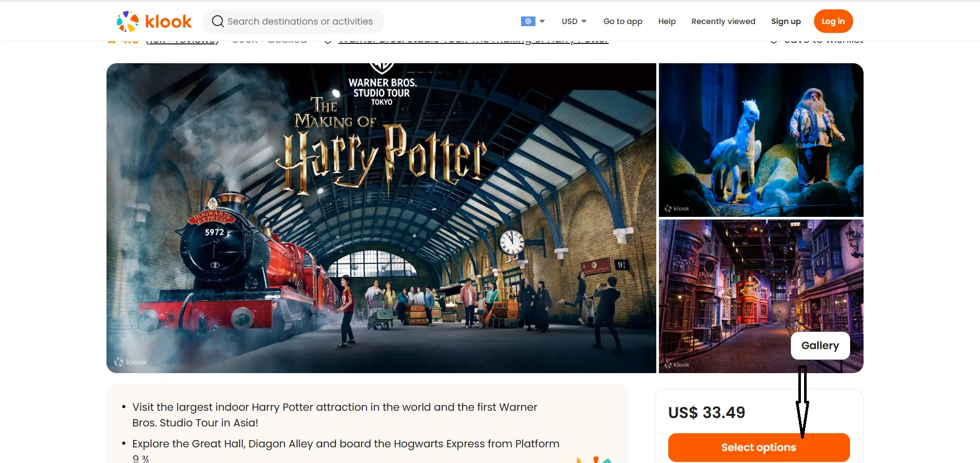Open the USD currency dropdown
980x463 pixels.
pos(574,21)
